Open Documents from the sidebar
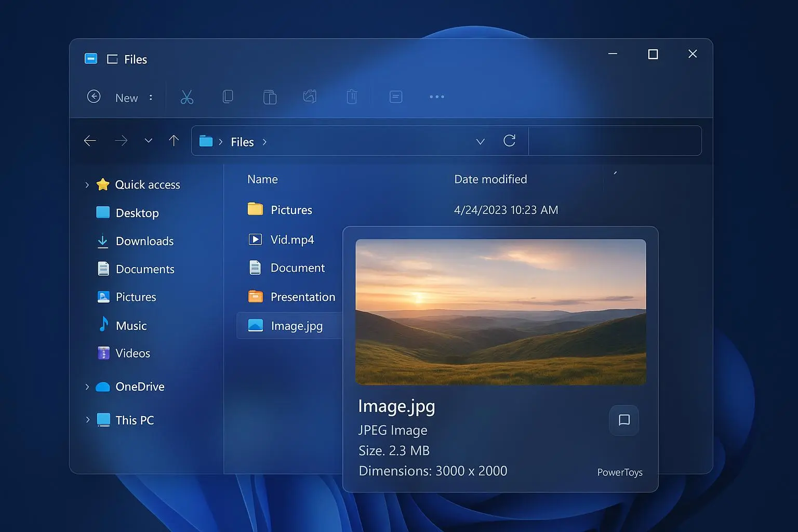 click(x=145, y=269)
